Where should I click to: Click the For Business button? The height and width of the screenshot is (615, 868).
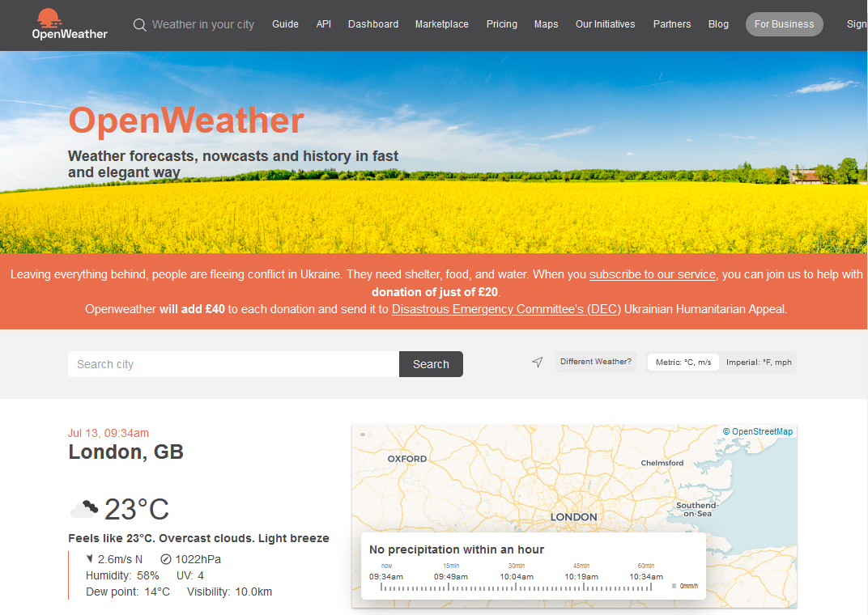click(784, 24)
